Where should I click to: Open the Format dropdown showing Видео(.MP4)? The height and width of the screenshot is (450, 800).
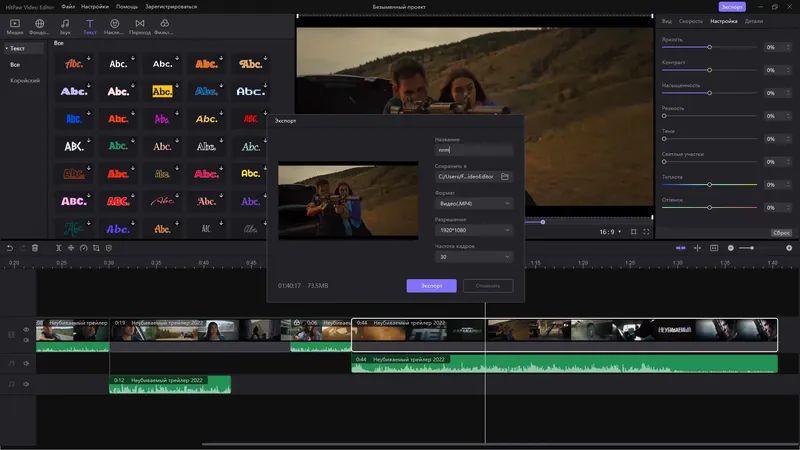pos(474,203)
